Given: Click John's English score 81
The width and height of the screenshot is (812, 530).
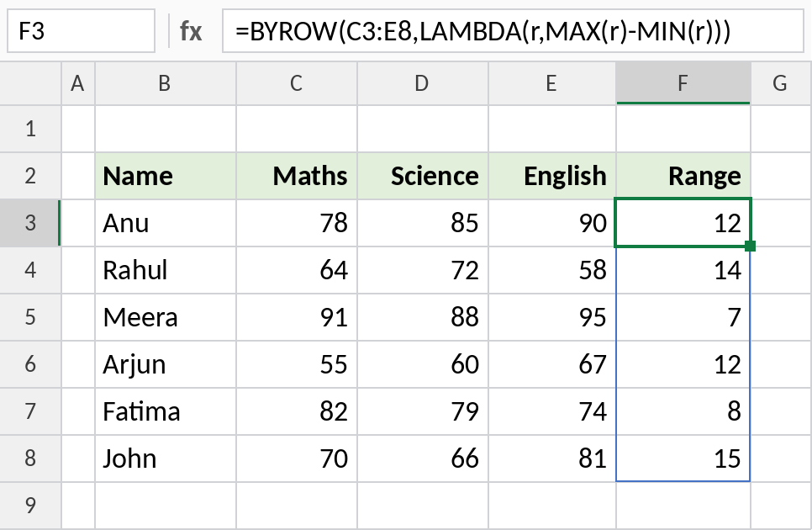Looking at the screenshot, I should (552, 458).
